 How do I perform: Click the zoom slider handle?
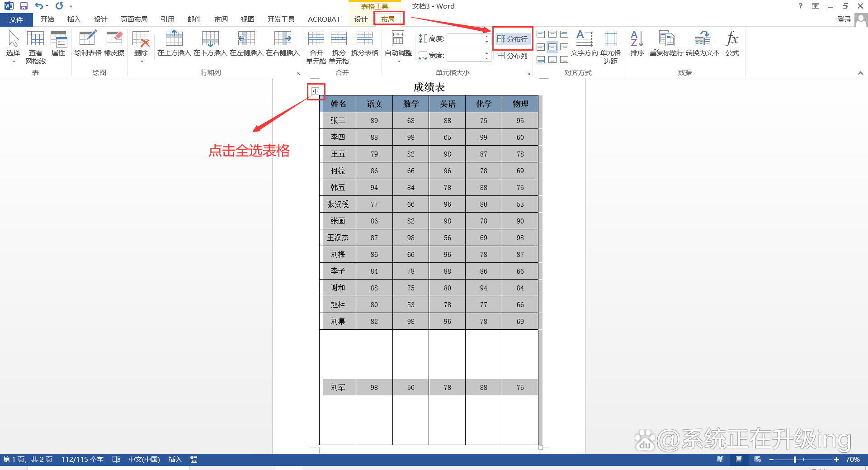pos(795,460)
